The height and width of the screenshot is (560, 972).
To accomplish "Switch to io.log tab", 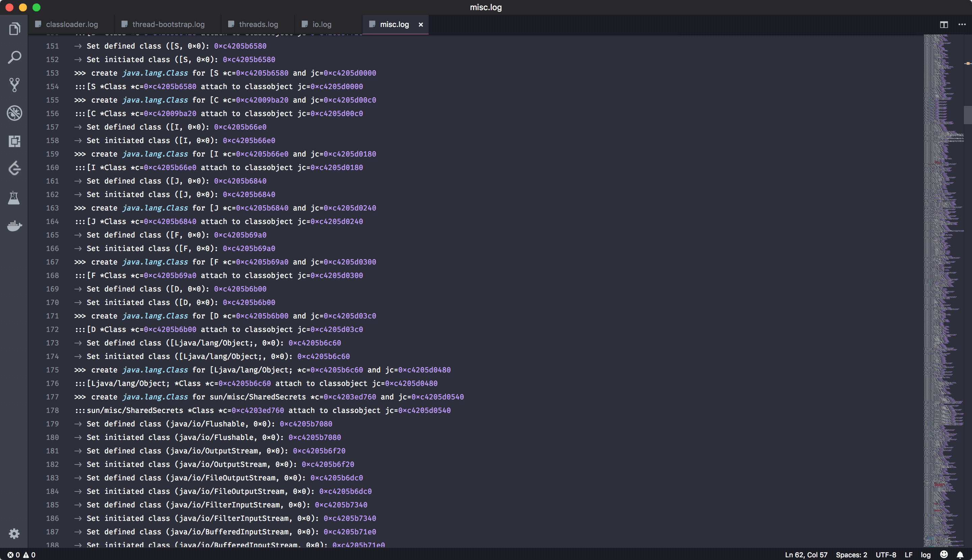I will click(x=321, y=25).
